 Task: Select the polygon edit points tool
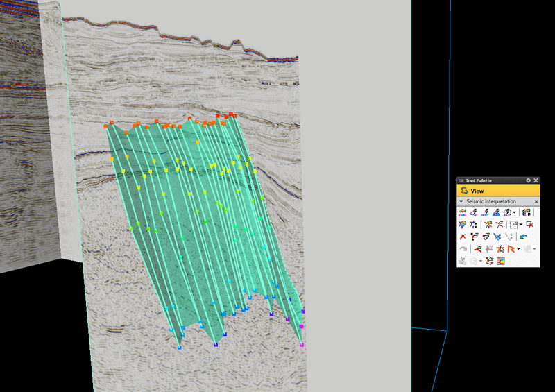pos(474,225)
